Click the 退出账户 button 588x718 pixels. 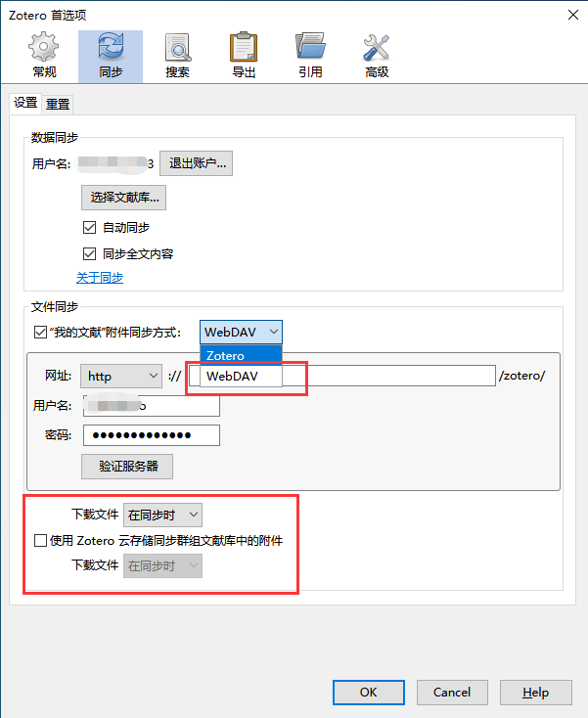point(196,163)
